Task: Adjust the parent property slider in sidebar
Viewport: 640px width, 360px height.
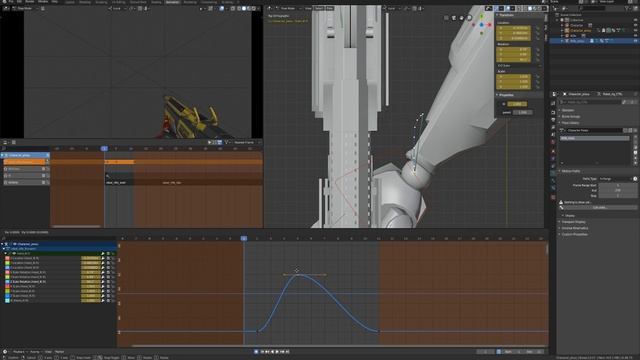Action: [522, 112]
